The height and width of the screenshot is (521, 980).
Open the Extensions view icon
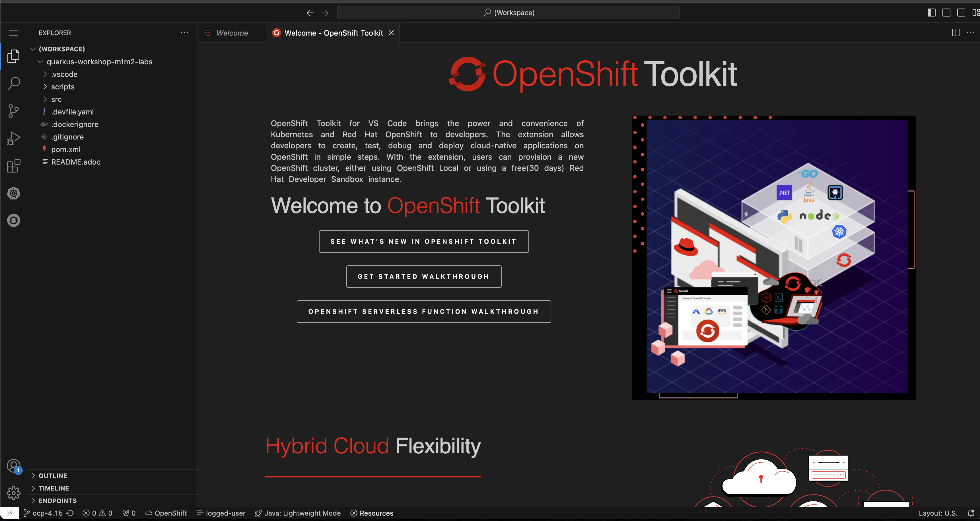click(x=14, y=165)
